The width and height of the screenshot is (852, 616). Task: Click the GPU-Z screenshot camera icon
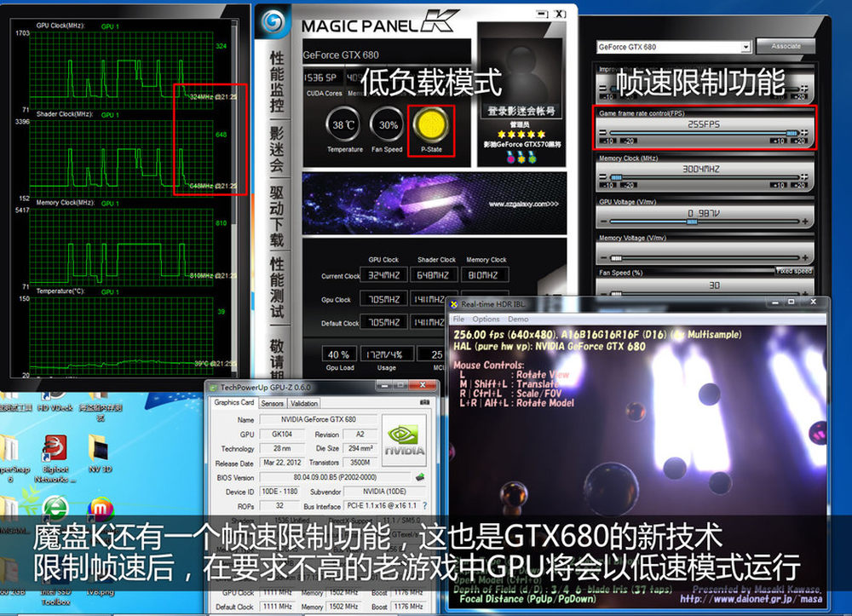pos(425,402)
